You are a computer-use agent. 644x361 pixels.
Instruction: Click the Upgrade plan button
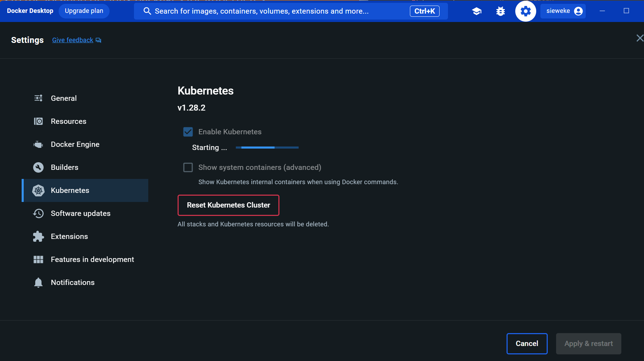[84, 11]
